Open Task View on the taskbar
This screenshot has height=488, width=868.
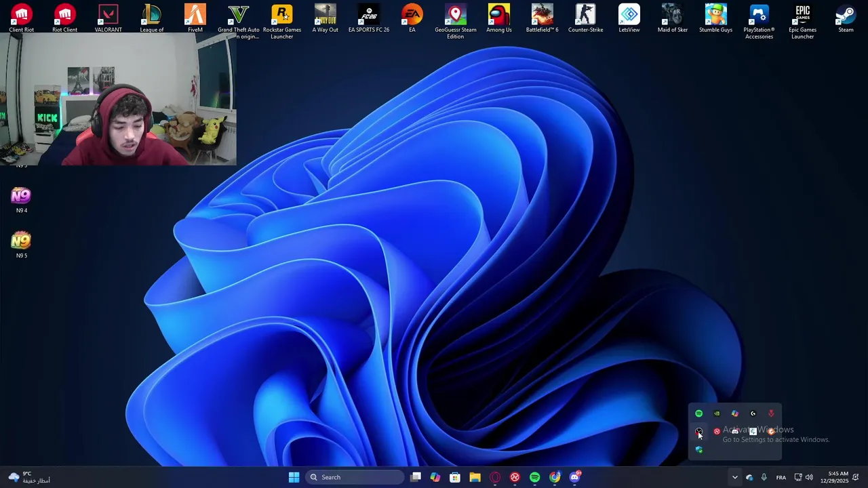click(416, 477)
